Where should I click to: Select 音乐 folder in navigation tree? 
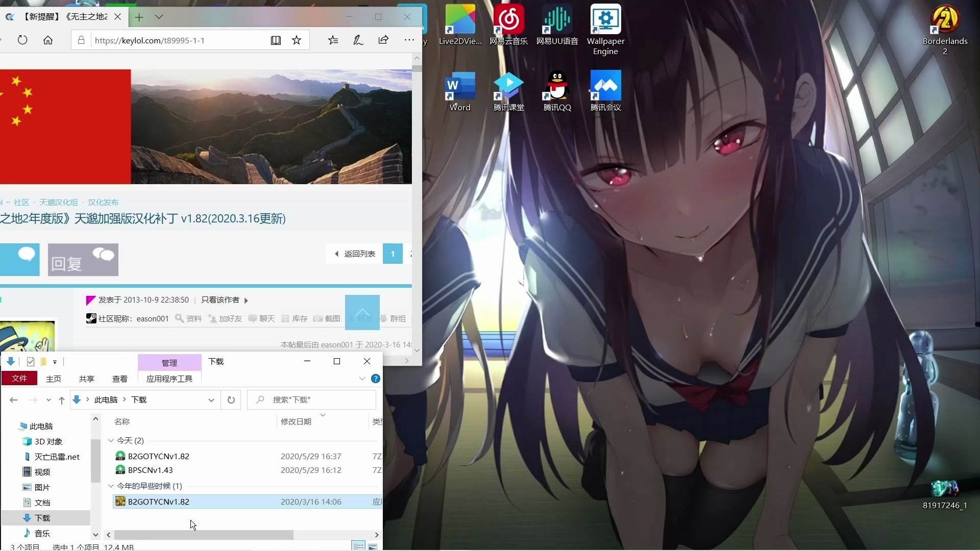tap(37, 533)
